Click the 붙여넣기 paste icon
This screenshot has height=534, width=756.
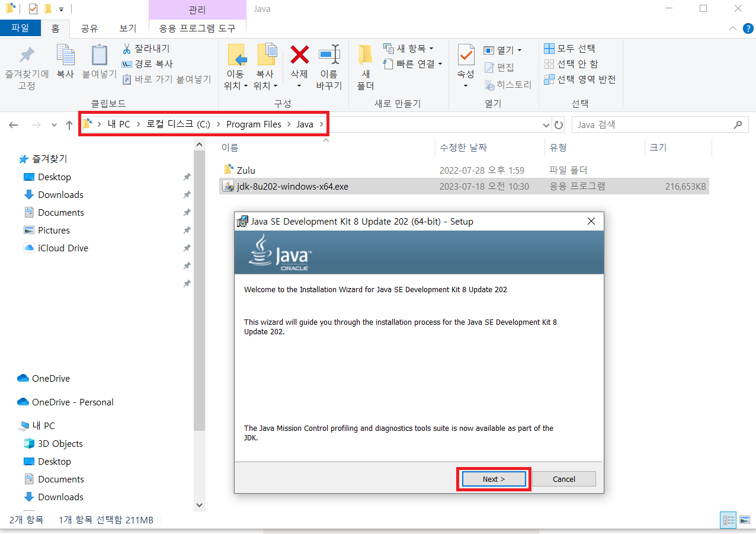coord(99,55)
